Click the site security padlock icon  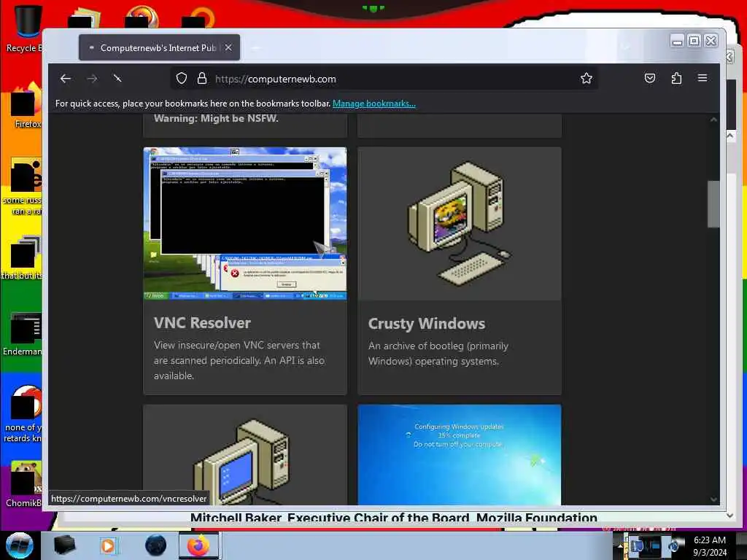point(202,78)
